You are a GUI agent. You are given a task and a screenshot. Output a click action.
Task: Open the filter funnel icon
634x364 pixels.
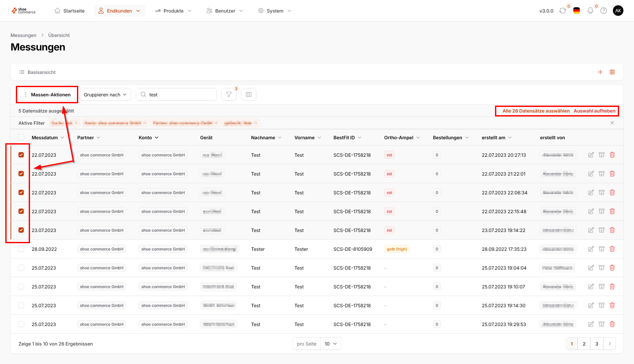[229, 95]
